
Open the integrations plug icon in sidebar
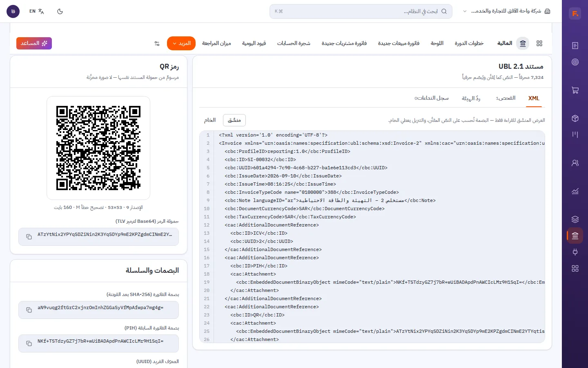(575, 252)
